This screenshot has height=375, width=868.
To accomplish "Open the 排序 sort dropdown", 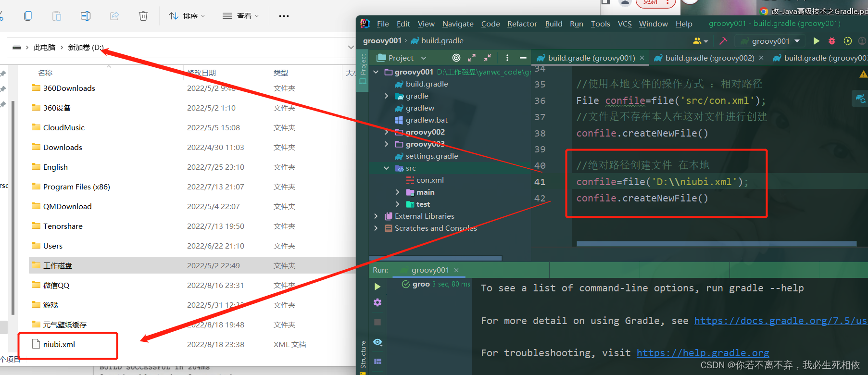I will (x=187, y=16).
